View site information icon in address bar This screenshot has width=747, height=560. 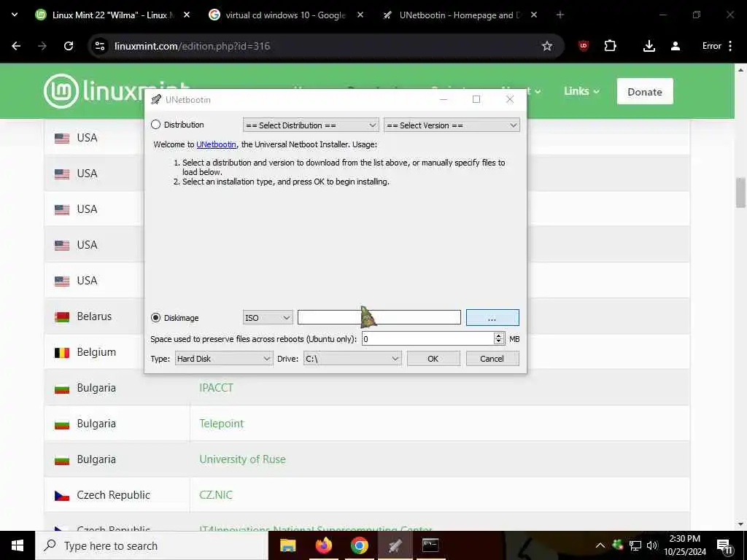(x=99, y=46)
